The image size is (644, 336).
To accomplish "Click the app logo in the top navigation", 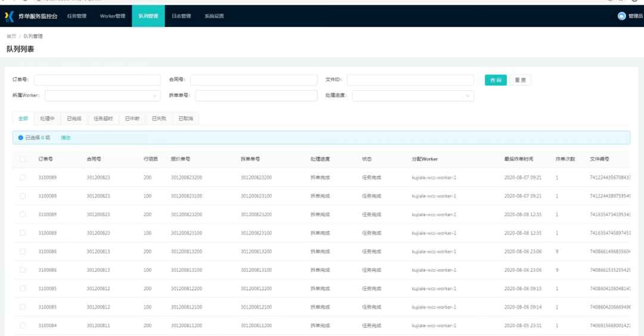I will pos(10,16).
